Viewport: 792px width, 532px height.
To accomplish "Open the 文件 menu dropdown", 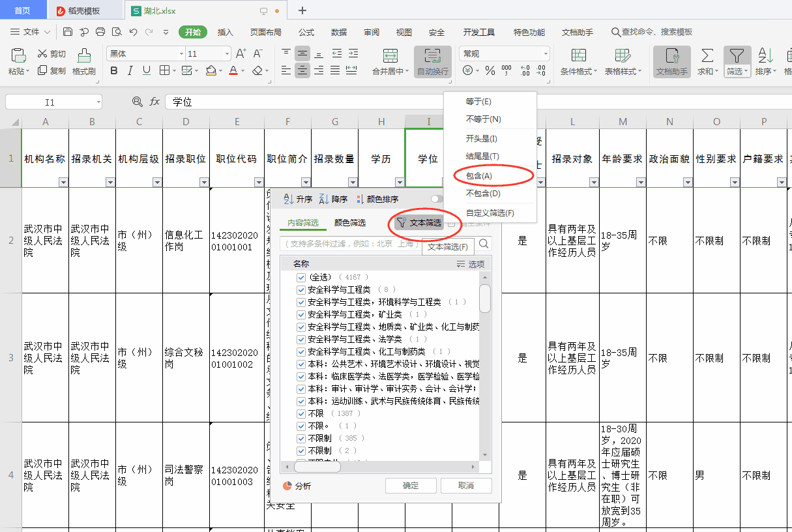I will coord(31,32).
